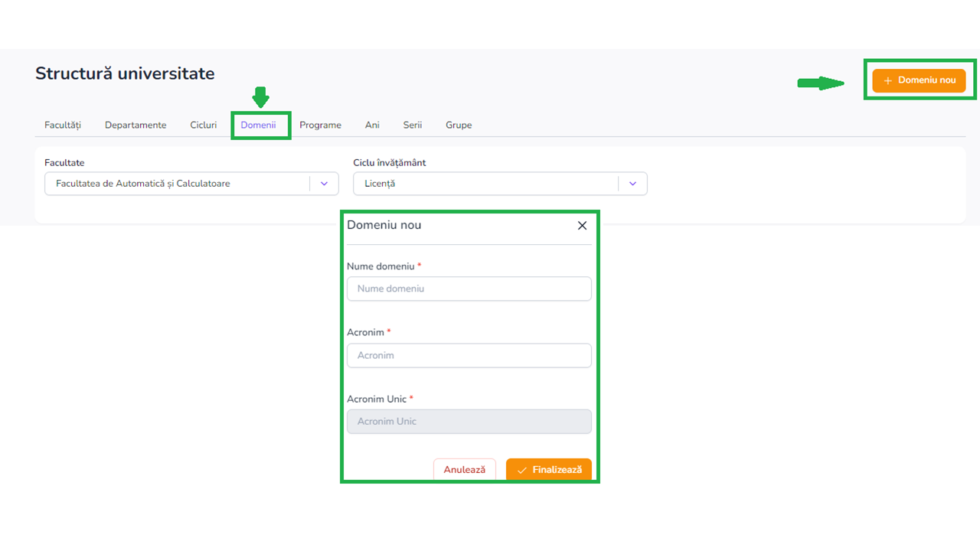Go to the Grupe tab
980x551 pixels.
(x=459, y=125)
